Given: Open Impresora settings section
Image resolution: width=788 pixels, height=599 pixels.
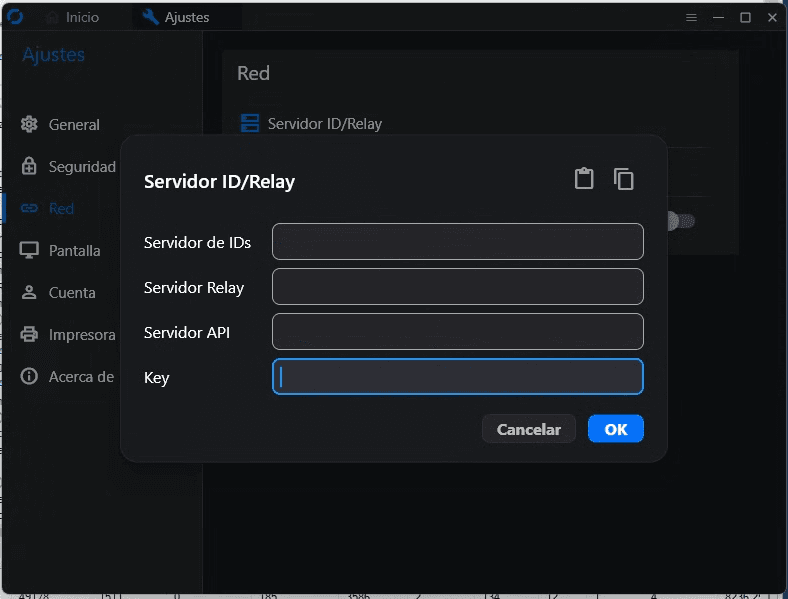Looking at the screenshot, I should coord(68,334).
